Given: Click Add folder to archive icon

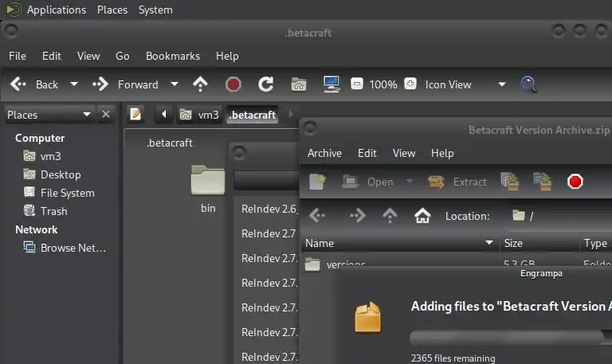Looking at the screenshot, I should point(543,182).
